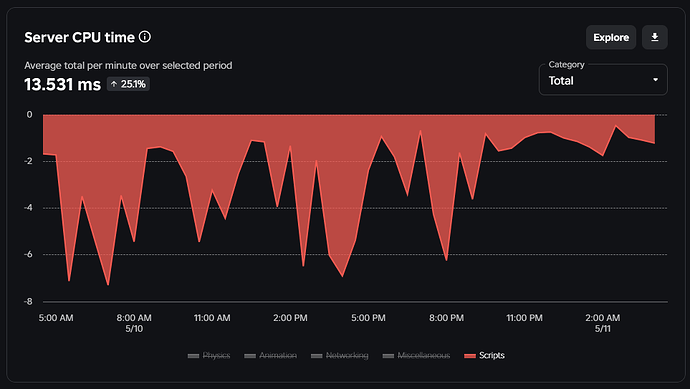
Task: Toggle the Networking series in legend
Action: (x=339, y=356)
